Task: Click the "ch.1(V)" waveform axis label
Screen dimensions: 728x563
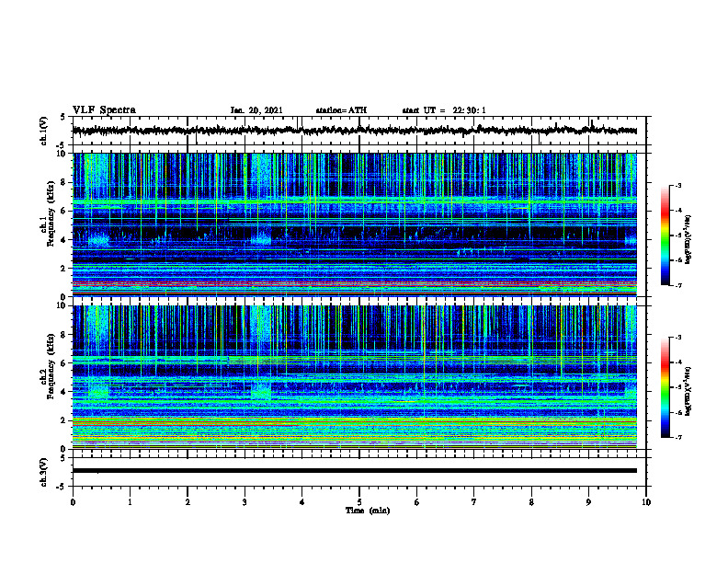Action: (x=44, y=131)
